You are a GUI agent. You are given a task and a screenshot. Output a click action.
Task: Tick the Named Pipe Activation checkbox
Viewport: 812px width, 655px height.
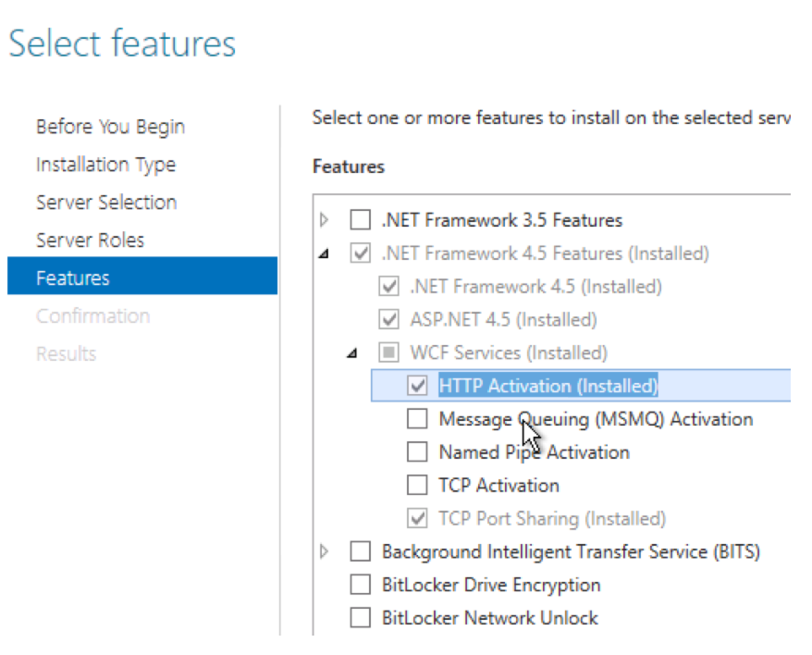click(417, 452)
